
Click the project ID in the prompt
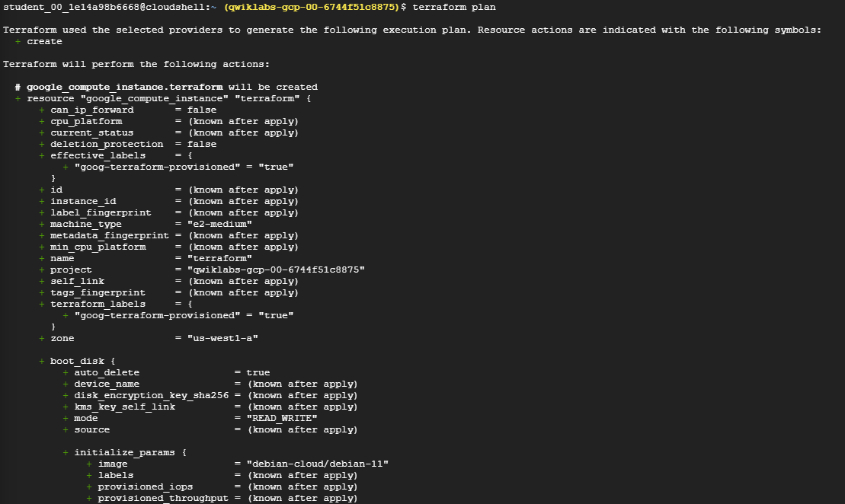(x=312, y=7)
